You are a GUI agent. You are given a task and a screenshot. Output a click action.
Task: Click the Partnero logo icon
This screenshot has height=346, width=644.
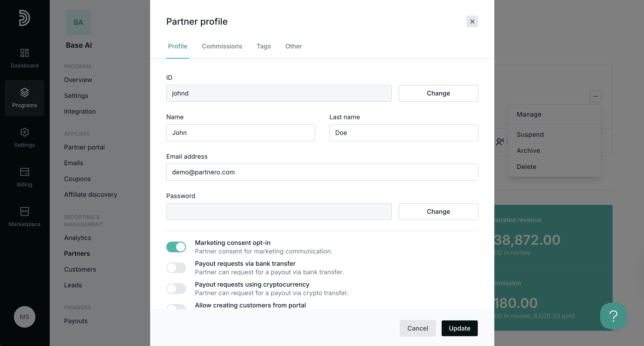point(24,18)
